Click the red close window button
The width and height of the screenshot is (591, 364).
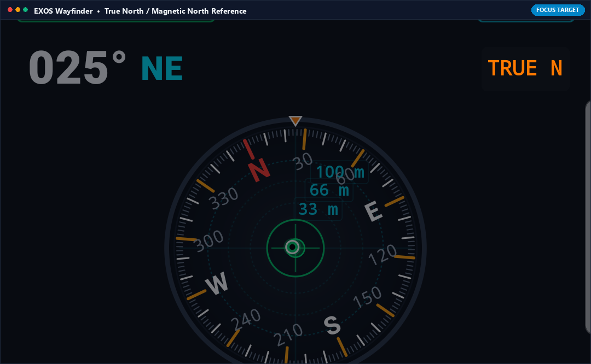[10, 10]
